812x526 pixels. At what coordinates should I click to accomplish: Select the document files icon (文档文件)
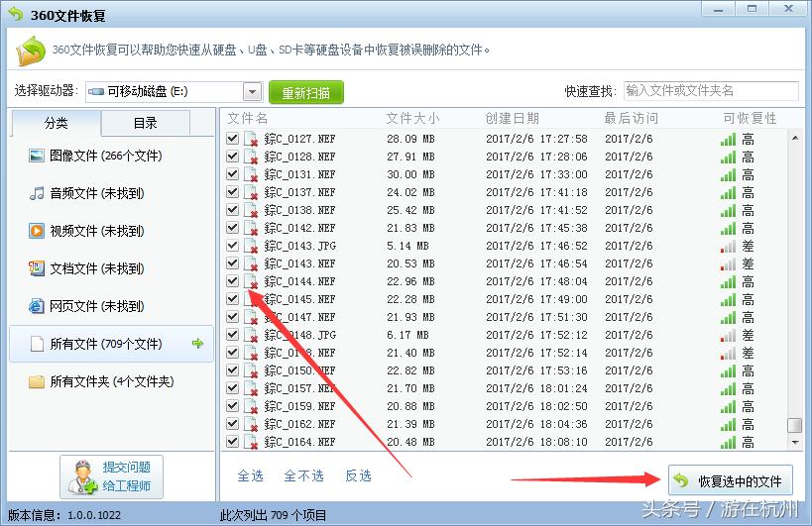click(x=37, y=268)
